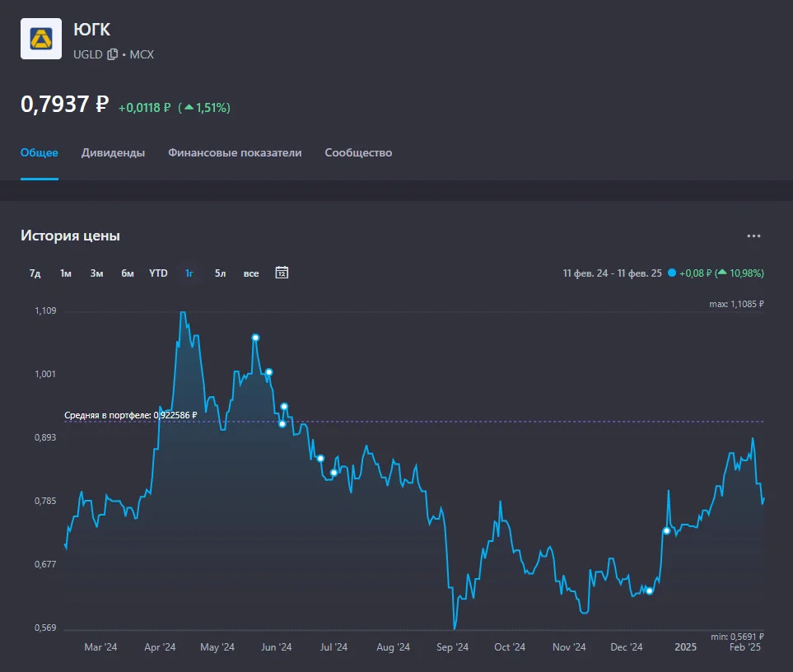The width and height of the screenshot is (793, 672).
Task: Click the current price 0,7937 ₽
Action: click(x=65, y=104)
